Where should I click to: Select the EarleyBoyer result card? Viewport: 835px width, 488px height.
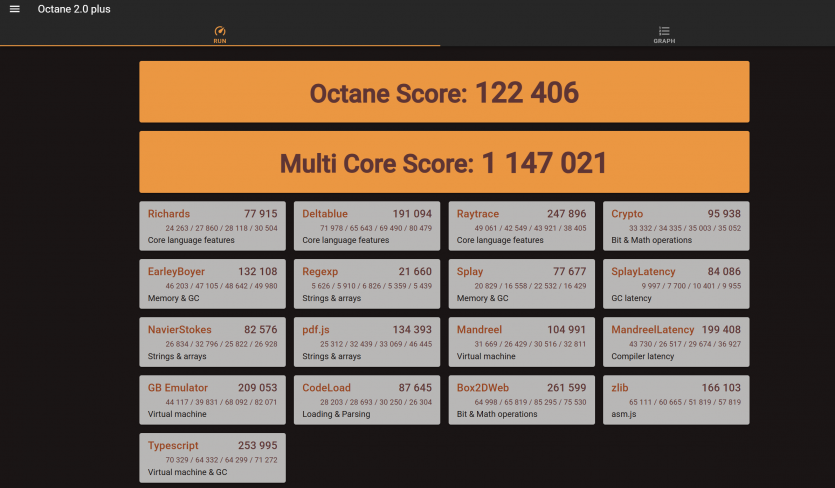tap(212, 284)
